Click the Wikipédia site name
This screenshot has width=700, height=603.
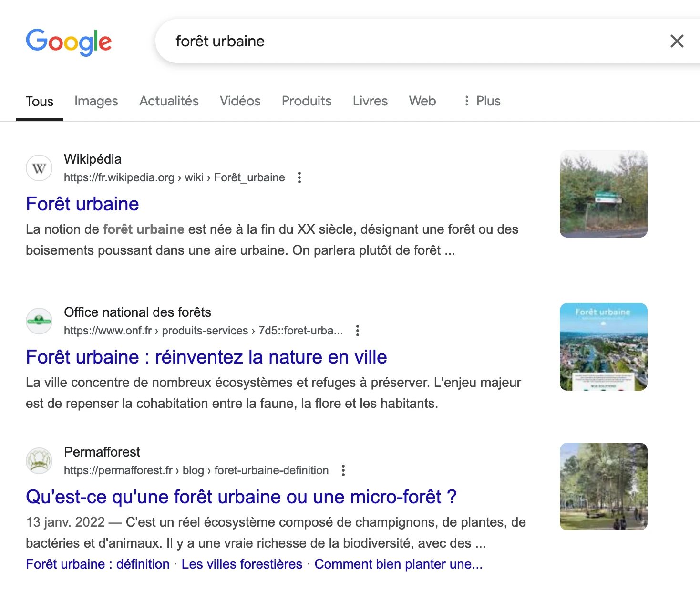[x=93, y=159]
